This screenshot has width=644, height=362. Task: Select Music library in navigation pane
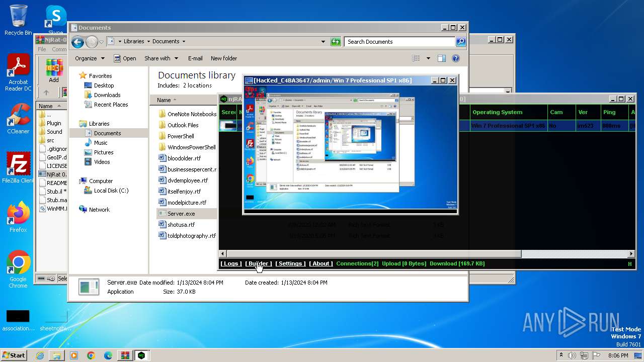coord(100,143)
